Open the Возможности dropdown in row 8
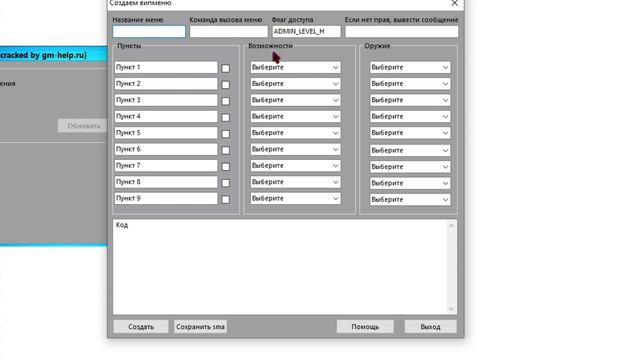 tap(296, 182)
